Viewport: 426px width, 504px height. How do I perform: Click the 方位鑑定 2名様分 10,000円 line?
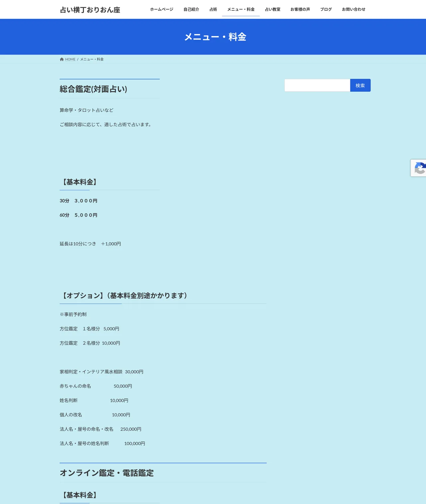[x=90, y=343]
